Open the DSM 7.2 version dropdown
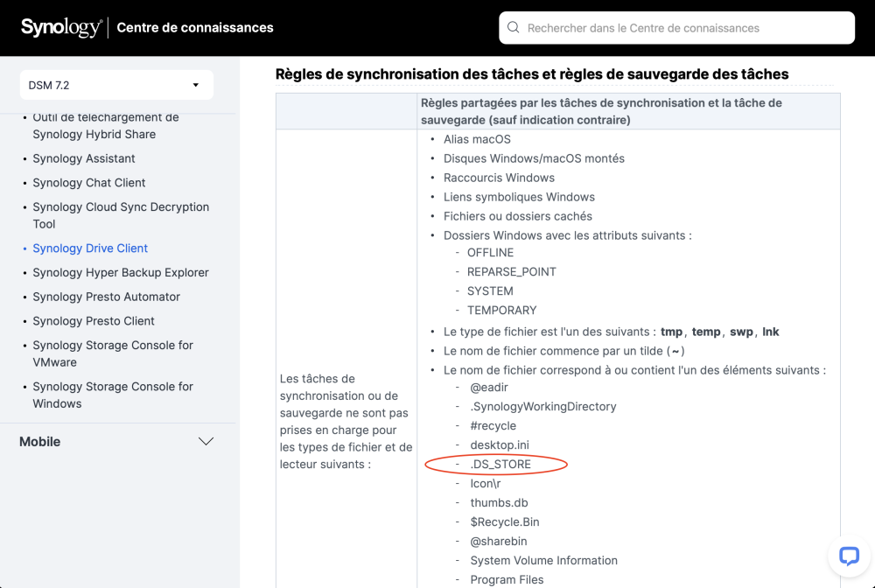 (x=116, y=85)
